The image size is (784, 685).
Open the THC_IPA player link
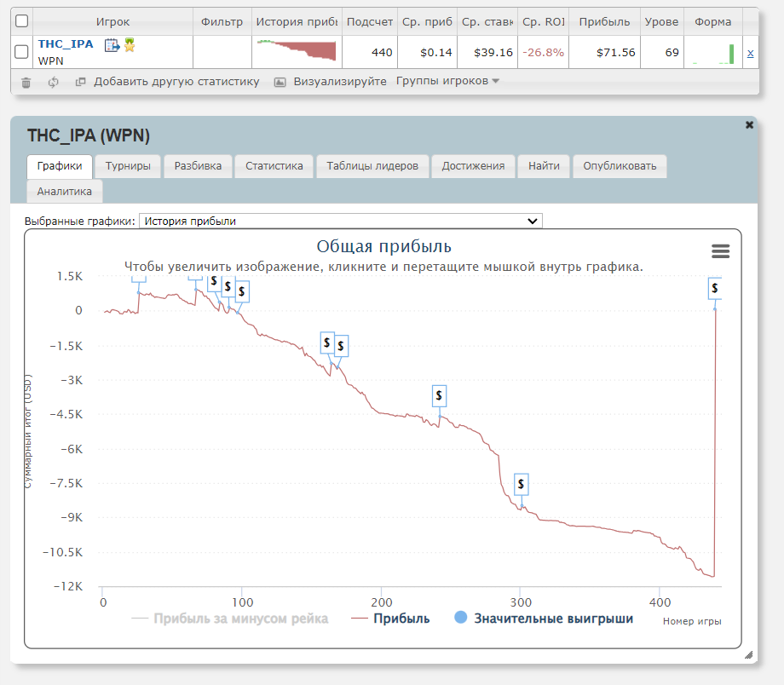(x=66, y=44)
